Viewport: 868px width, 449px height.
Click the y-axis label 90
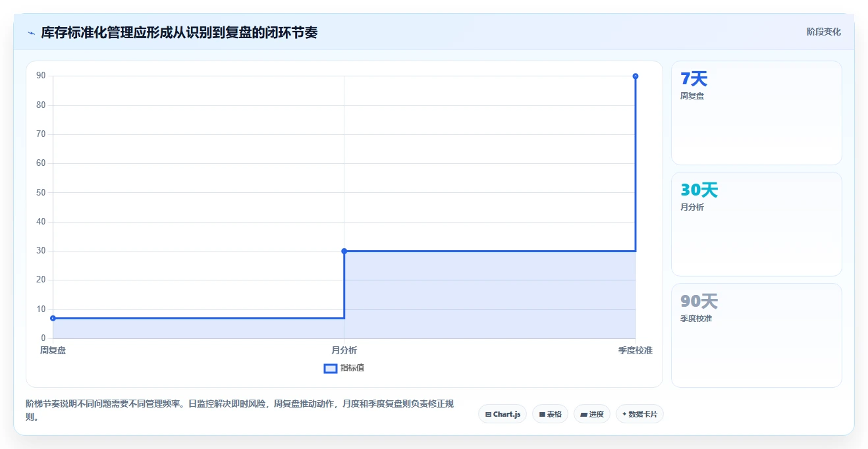(41, 76)
